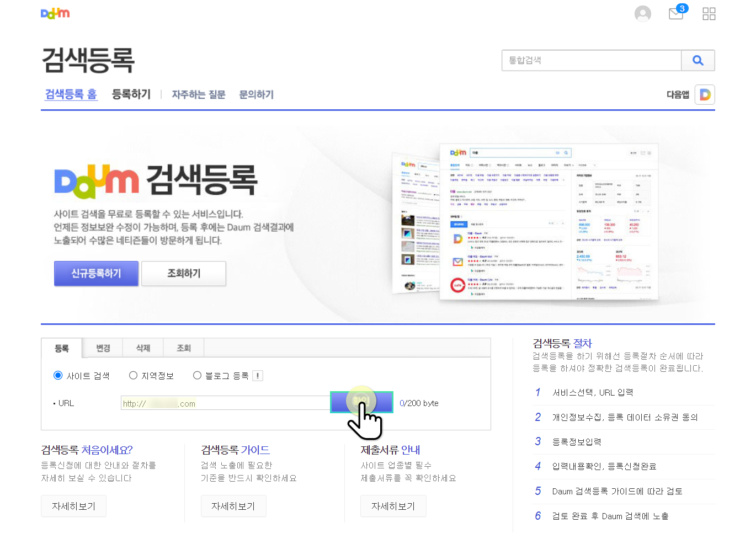Click the blue confirm button next to URL field

point(361,402)
